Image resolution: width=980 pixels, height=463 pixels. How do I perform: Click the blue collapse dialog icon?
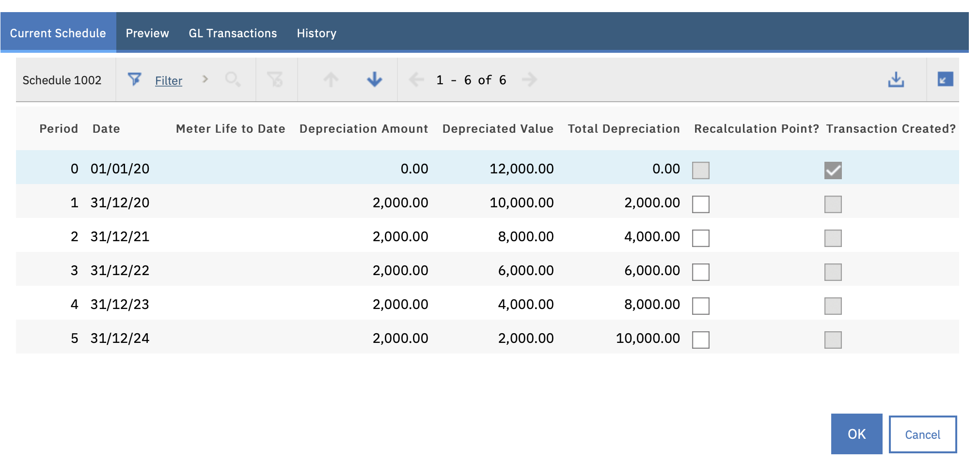(x=942, y=79)
